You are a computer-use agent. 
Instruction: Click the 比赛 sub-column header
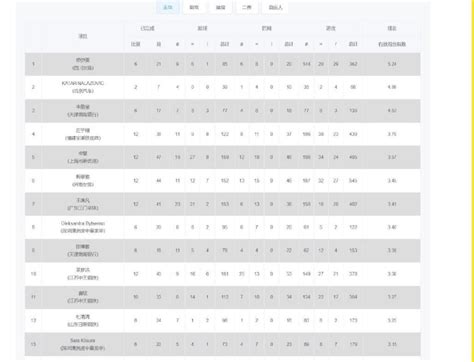pyautogui.click(x=135, y=44)
